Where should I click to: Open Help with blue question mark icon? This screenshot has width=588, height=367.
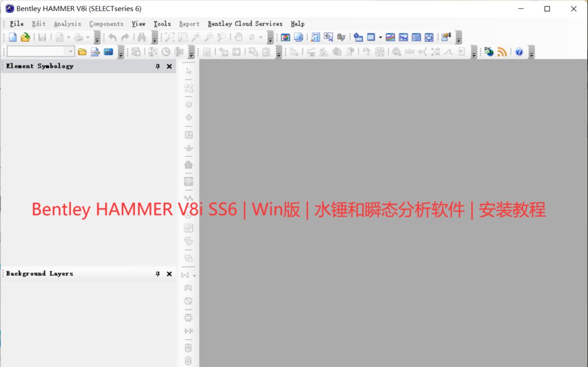coord(519,52)
